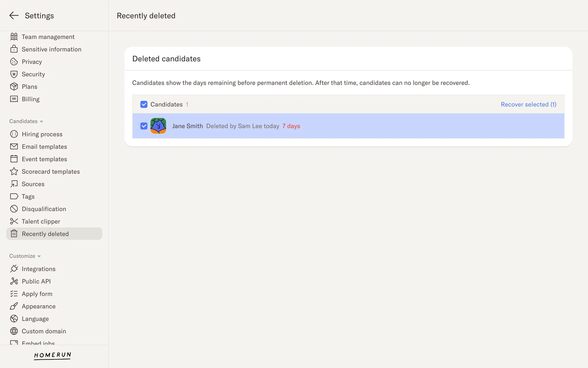The width and height of the screenshot is (588, 368).
Task: Collapse the Customize sidebar section
Action: (25, 256)
